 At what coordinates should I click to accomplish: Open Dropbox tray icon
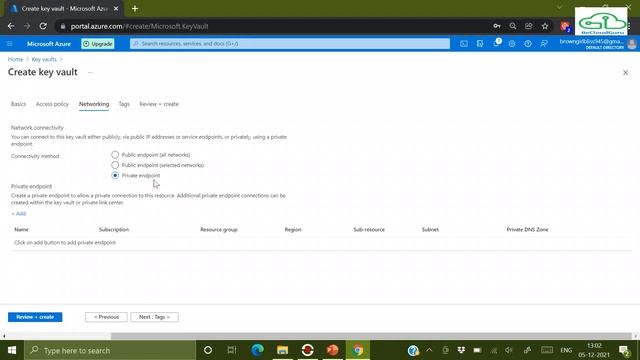pyautogui.click(x=461, y=350)
